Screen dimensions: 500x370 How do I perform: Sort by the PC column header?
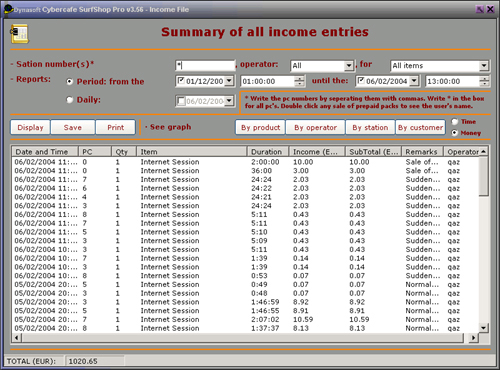click(95, 152)
